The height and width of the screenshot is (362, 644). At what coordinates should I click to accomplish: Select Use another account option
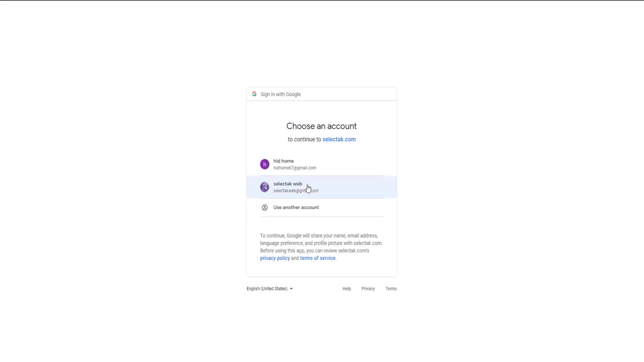tap(322, 207)
